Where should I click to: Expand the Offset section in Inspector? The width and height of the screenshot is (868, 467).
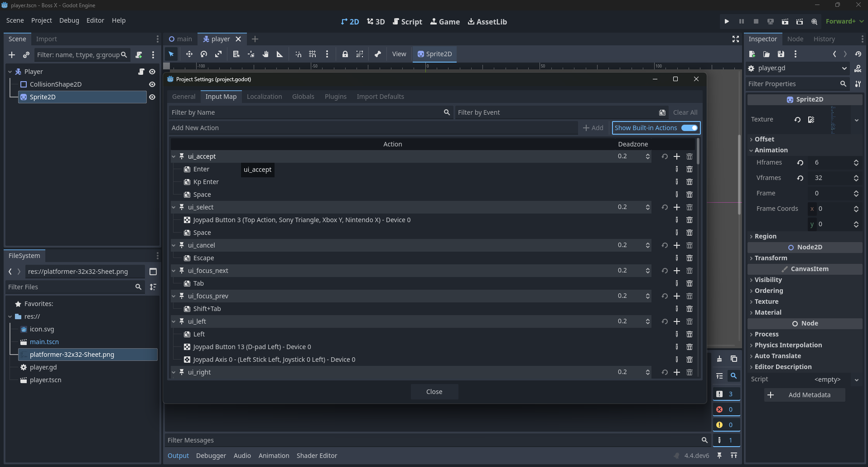[x=764, y=139]
